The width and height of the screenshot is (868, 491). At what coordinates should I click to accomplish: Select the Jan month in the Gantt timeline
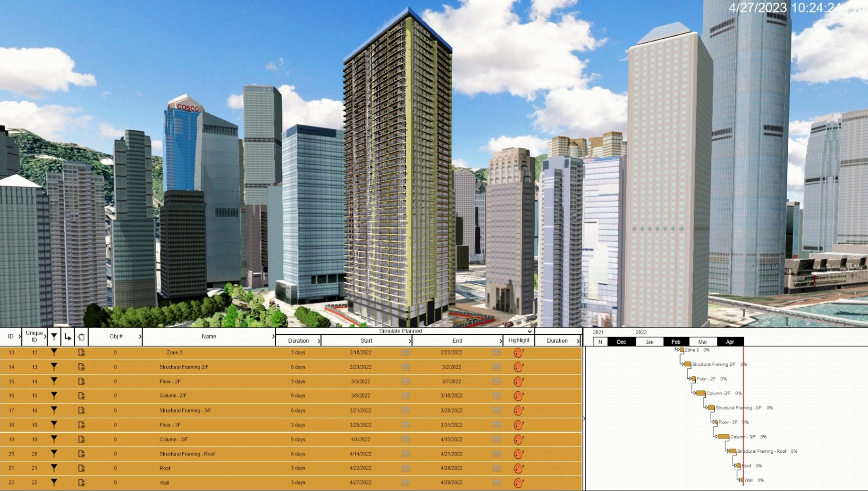[x=649, y=342]
